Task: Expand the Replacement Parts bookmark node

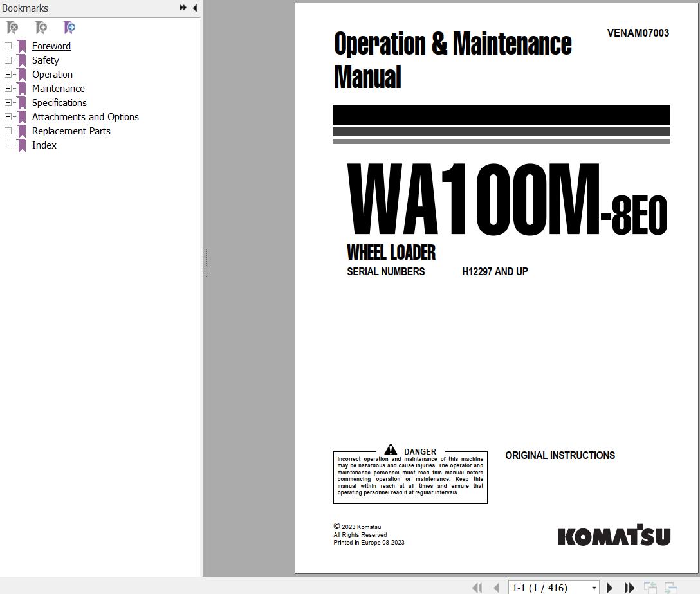Action: (x=8, y=130)
